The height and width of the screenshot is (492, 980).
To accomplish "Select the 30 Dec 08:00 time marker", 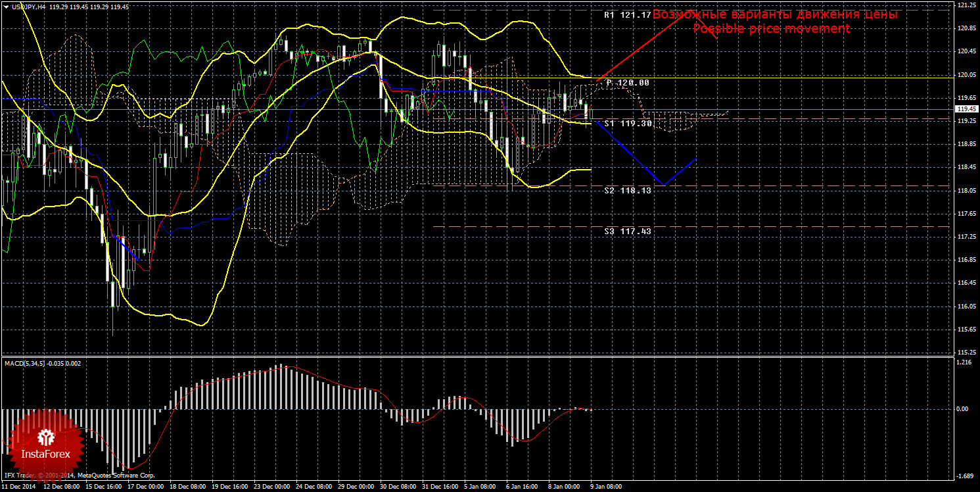I will pos(396,487).
